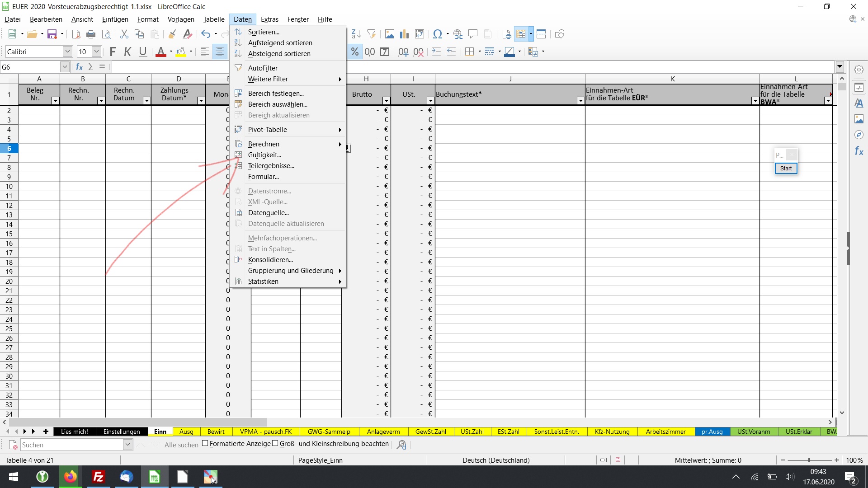The image size is (868, 488).
Task: Click the Format as percent icon
Action: click(355, 52)
